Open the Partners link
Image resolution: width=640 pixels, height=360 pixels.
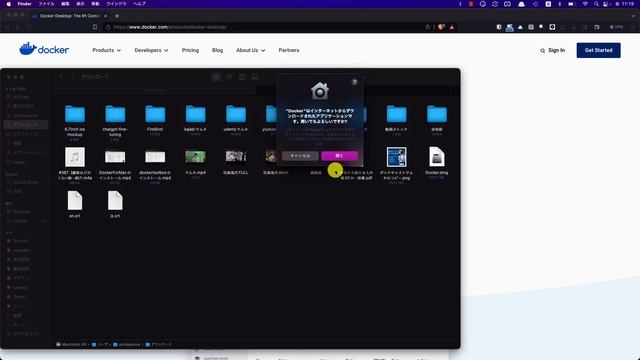[x=289, y=50]
